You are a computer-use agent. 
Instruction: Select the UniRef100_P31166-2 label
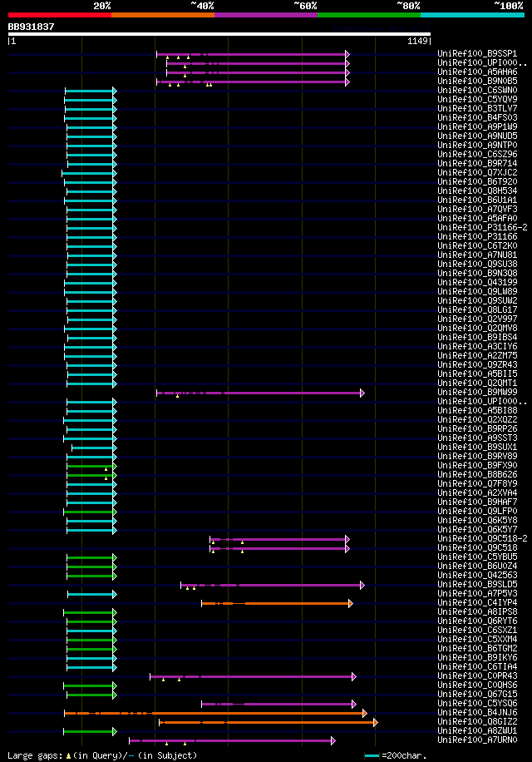[482, 227]
